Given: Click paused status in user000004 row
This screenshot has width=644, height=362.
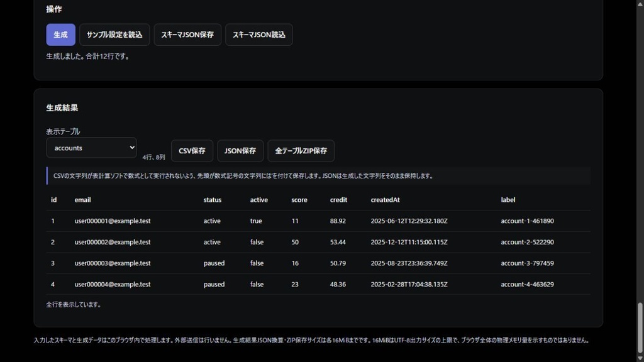Looking at the screenshot, I should click(x=214, y=284).
